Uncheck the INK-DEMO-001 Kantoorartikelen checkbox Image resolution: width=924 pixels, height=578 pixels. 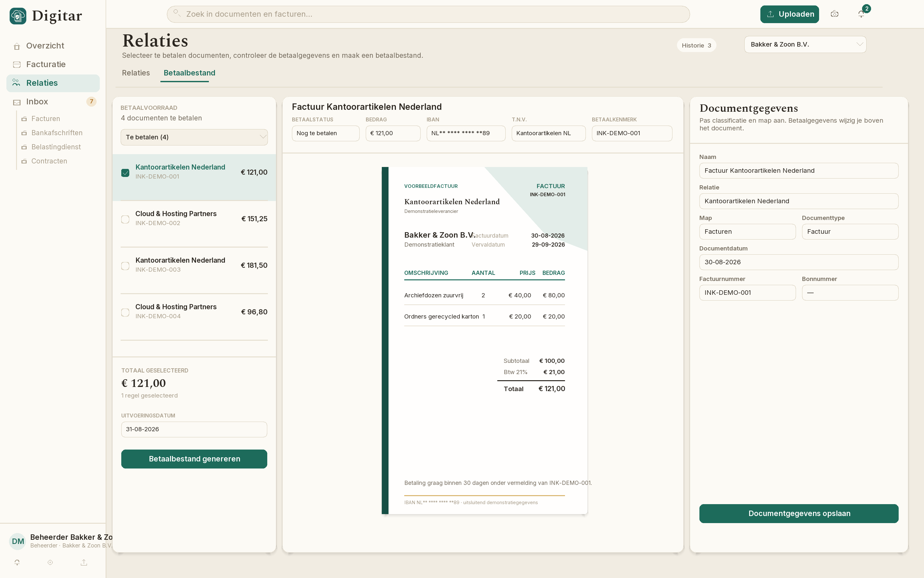click(x=125, y=173)
